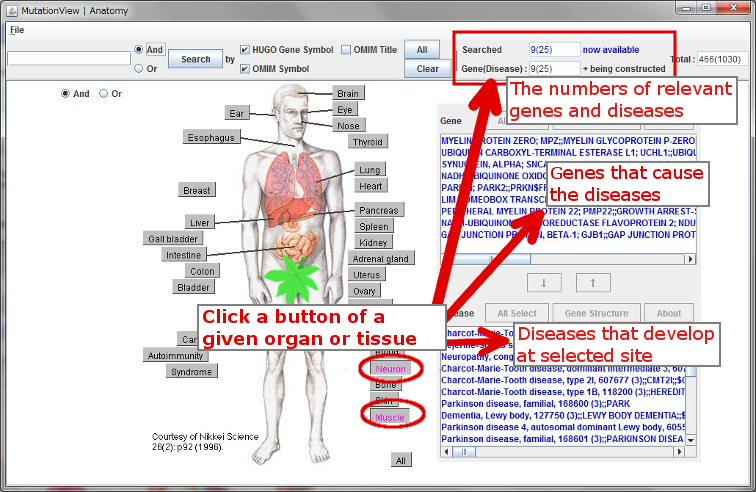Click the Liver organ label

point(199,222)
